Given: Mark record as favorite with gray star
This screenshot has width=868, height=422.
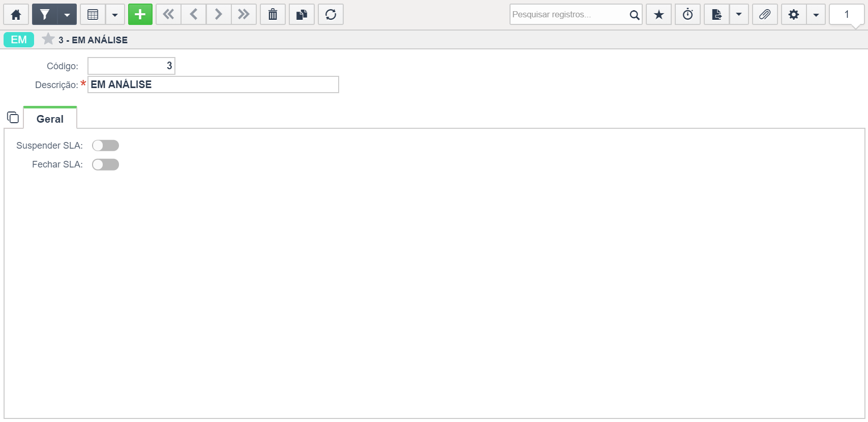Looking at the screenshot, I should 48,39.
